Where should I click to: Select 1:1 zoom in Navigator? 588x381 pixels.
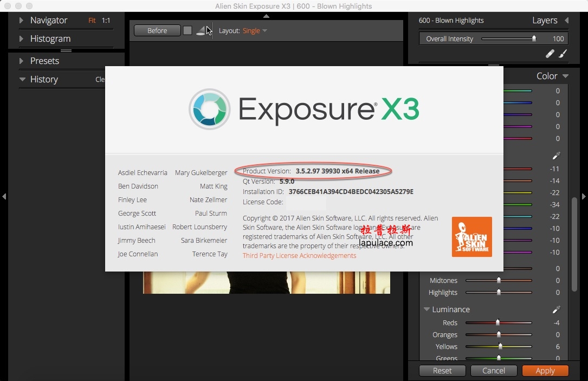[x=106, y=20]
